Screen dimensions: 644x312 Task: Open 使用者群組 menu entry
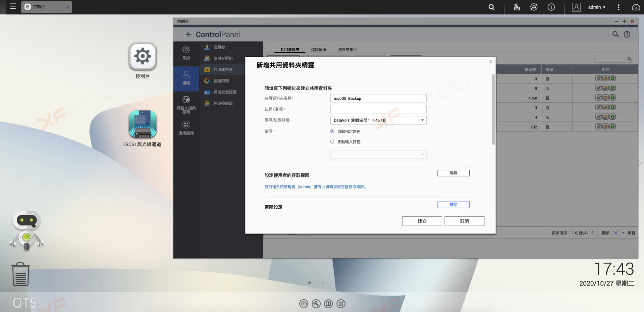tap(231, 58)
